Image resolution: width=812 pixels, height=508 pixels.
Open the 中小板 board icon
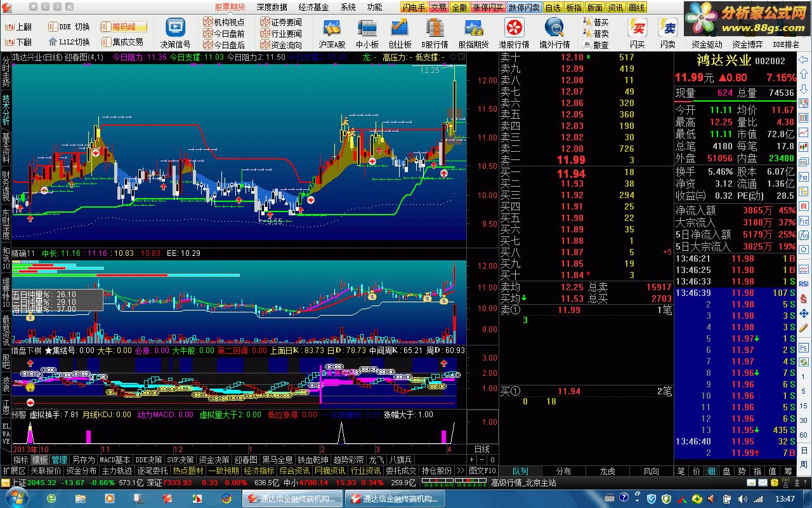tap(367, 29)
